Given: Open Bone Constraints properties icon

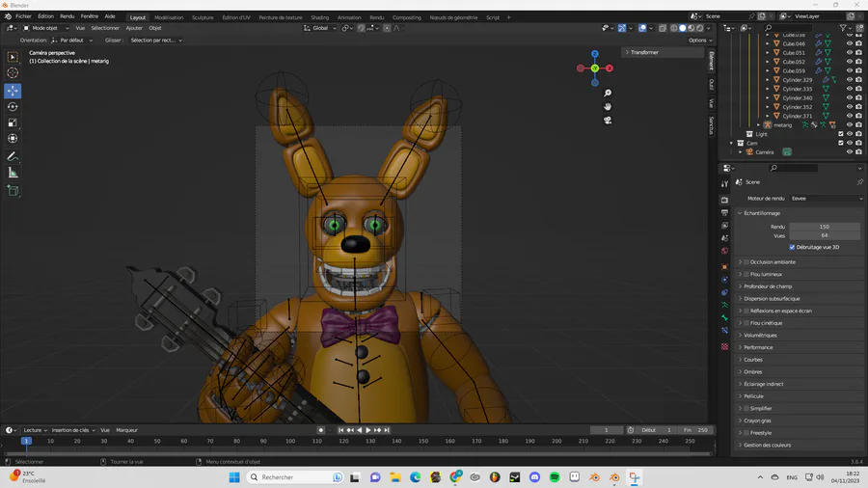Looking at the screenshot, I should [x=724, y=330].
